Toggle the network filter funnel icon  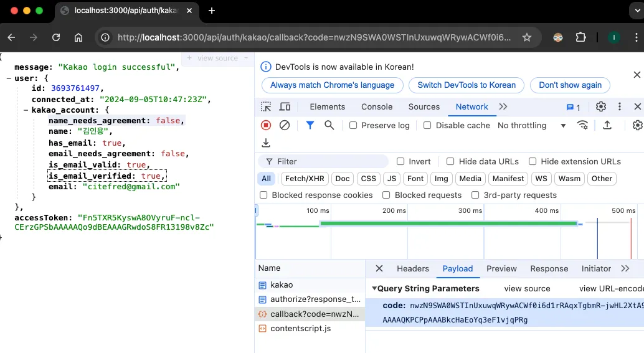pos(310,125)
